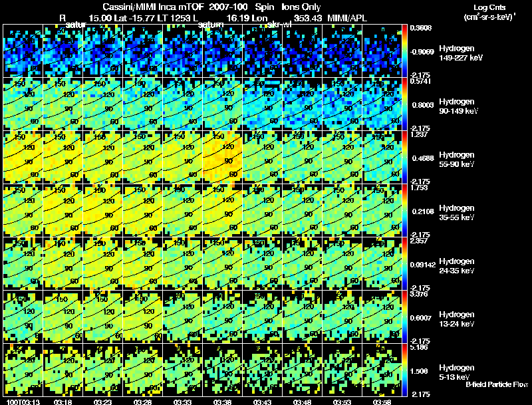Select the Hydrogen 90-149 keV panel at 03:53

click(342, 104)
